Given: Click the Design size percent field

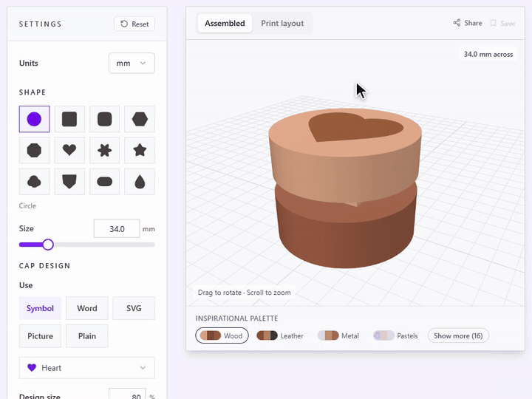Looking at the screenshot, I should click(x=127, y=395).
